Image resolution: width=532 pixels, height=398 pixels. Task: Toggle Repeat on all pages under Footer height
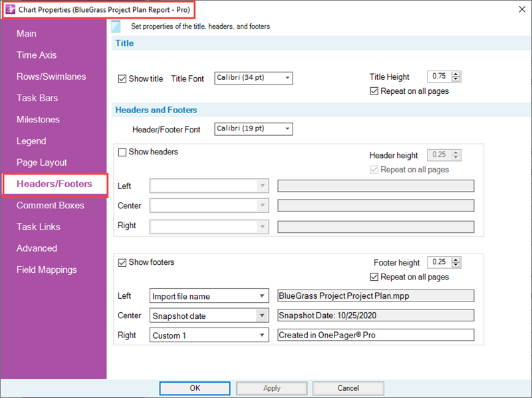[x=374, y=277]
